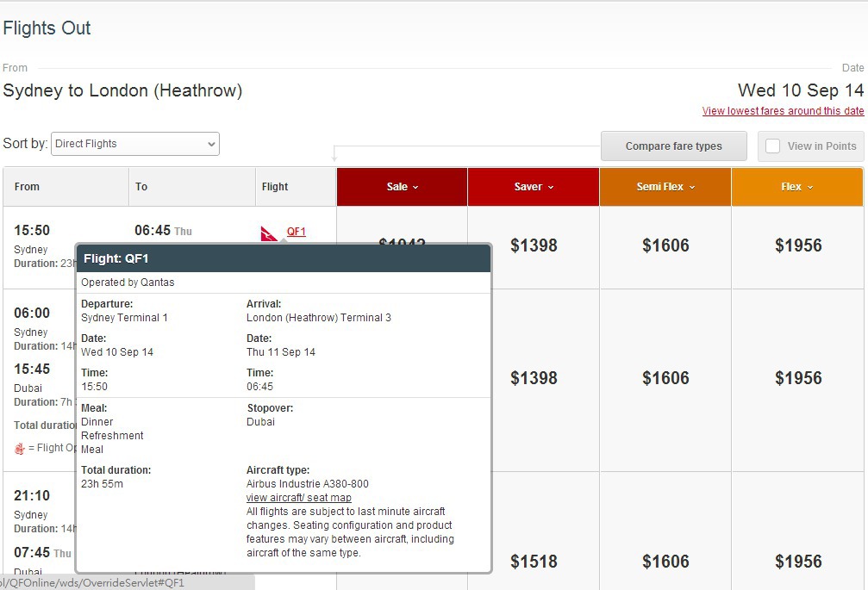Screen dimensions: 868x590
Task: Toggle the View in Points checkbox
Action: tap(773, 146)
